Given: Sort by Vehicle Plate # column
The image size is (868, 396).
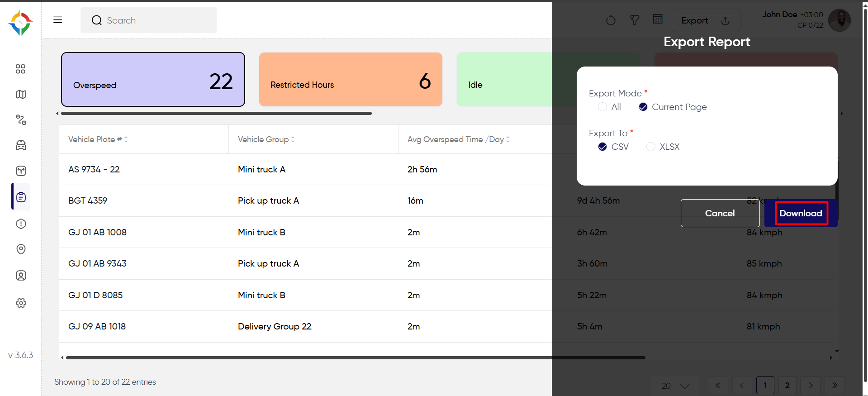Looking at the screenshot, I should point(126,139).
